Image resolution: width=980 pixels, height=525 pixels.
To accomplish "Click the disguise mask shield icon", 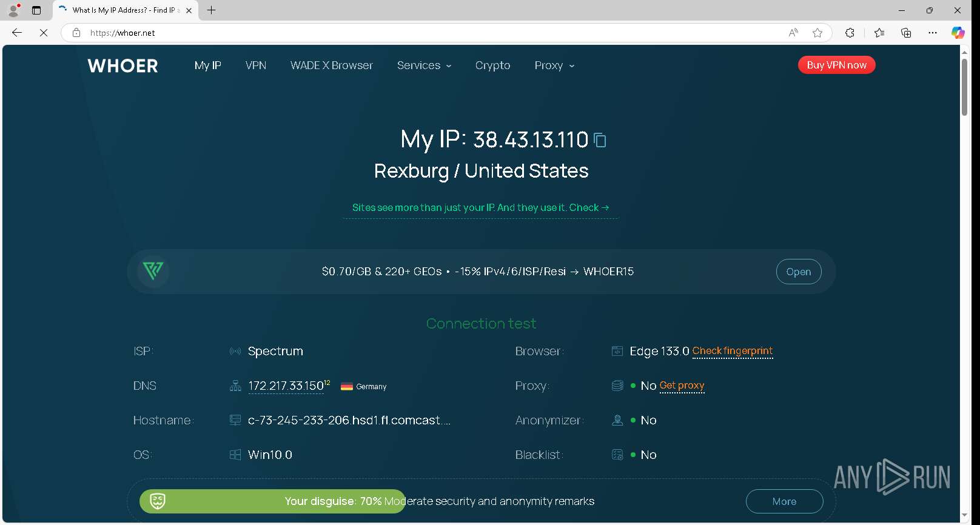I will pos(158,501).
